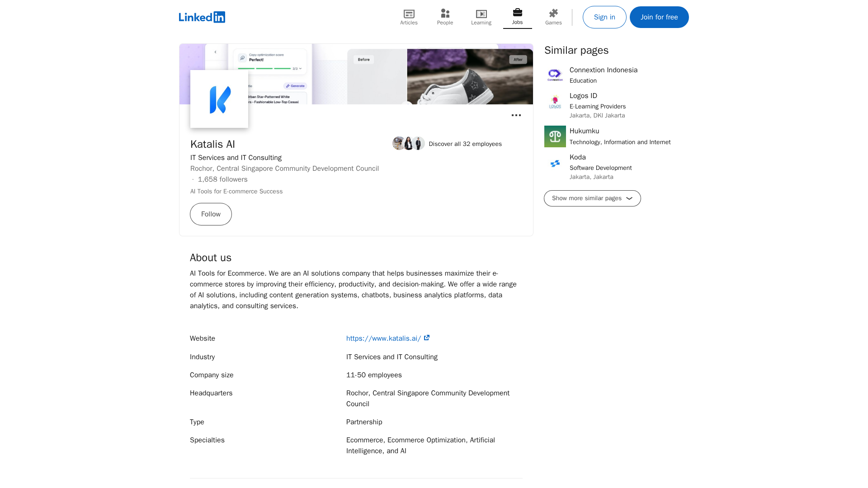Viewport: 868px width, 488px height.
Task: Follow the Katalis AI page
Action: pos(211,214)
